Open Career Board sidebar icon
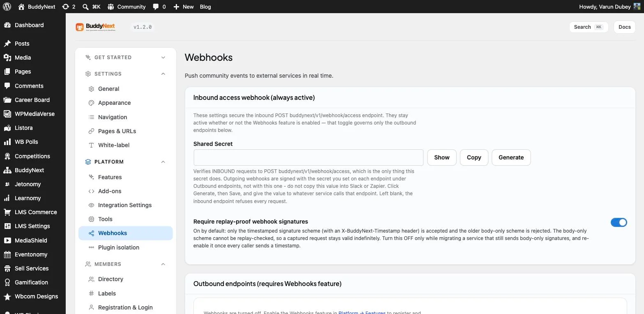The width and height of the screenshot is (644, 314). (7, 100)
